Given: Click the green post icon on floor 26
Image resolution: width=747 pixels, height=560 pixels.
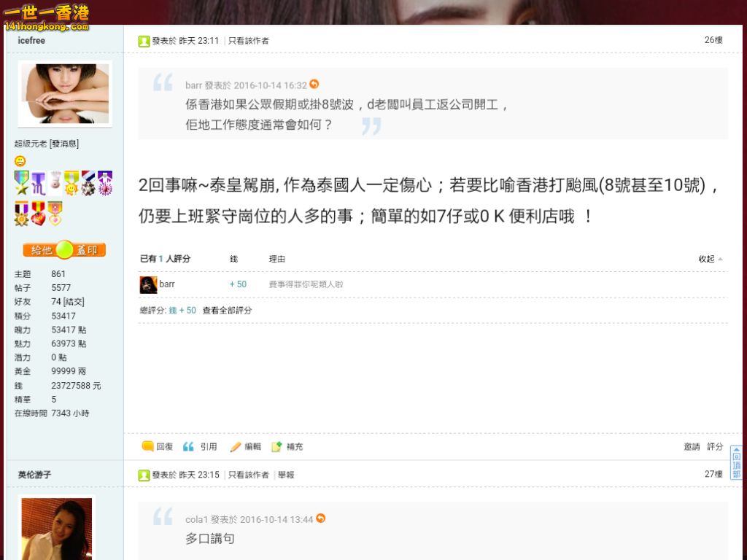Looking at the screenshot, I should 144,41.
